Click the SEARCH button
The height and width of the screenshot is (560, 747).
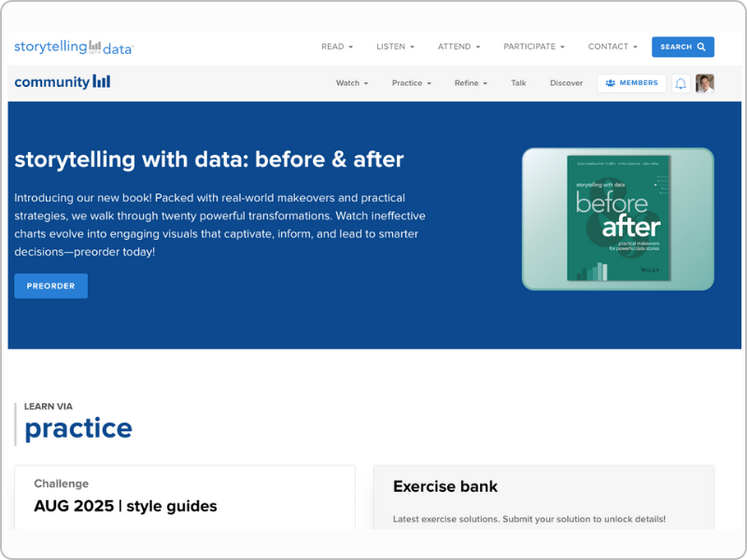(x=683, y=47)
